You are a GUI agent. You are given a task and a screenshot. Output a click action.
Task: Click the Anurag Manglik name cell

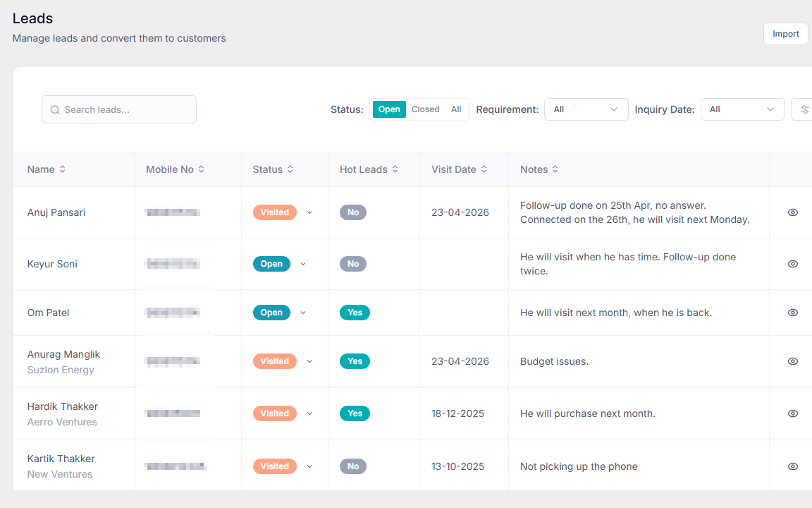tap(63, 355)
